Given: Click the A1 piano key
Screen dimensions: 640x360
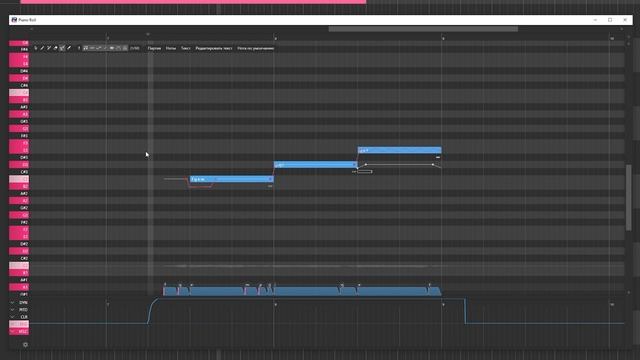Looking at the screenshot, I should [x=19, y=287].
